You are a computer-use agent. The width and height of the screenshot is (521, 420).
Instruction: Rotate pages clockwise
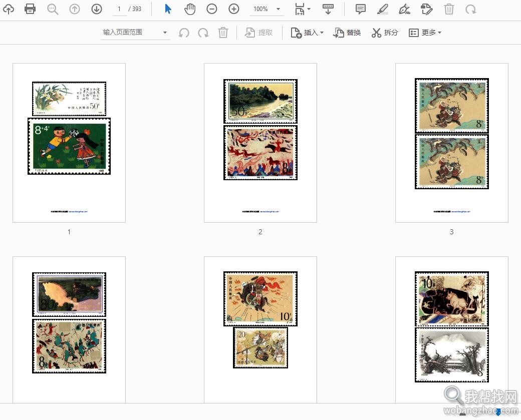[203, 33]
